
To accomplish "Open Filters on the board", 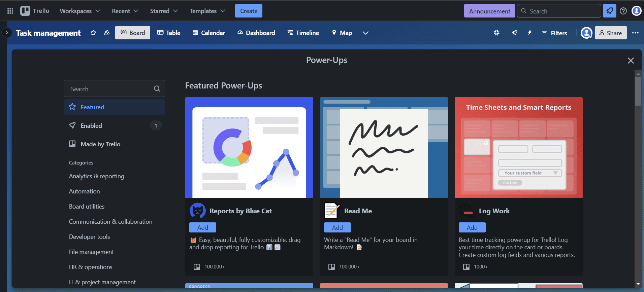I will pos(554,33).
